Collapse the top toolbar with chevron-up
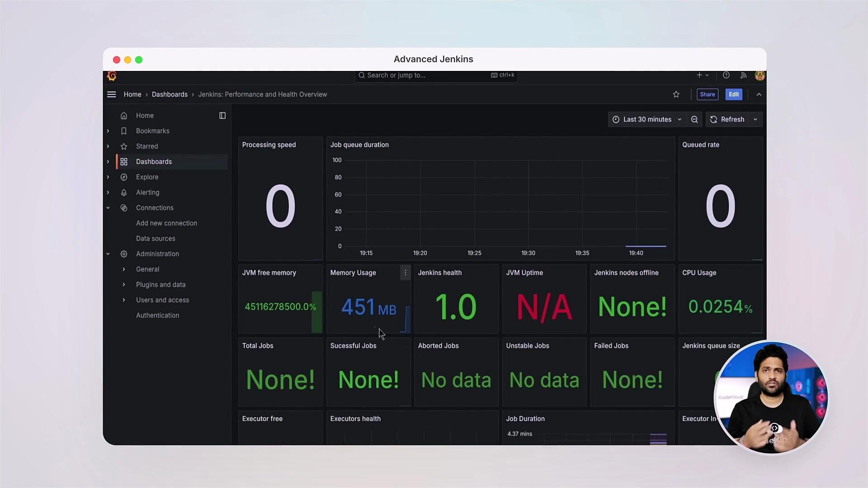 tap(759, 94)
